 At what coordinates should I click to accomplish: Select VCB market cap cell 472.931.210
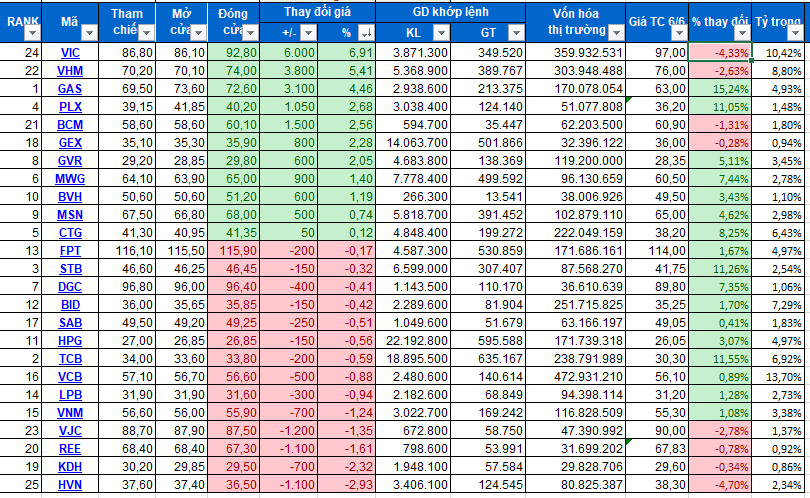pyautogui.click(x=575, y=377)
